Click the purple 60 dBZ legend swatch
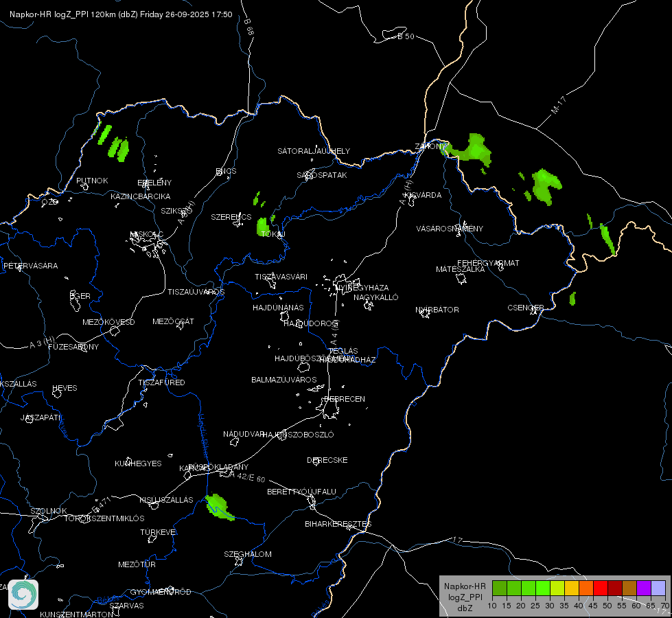The width and height of the screenshot is (672, 618). (644, 588)
